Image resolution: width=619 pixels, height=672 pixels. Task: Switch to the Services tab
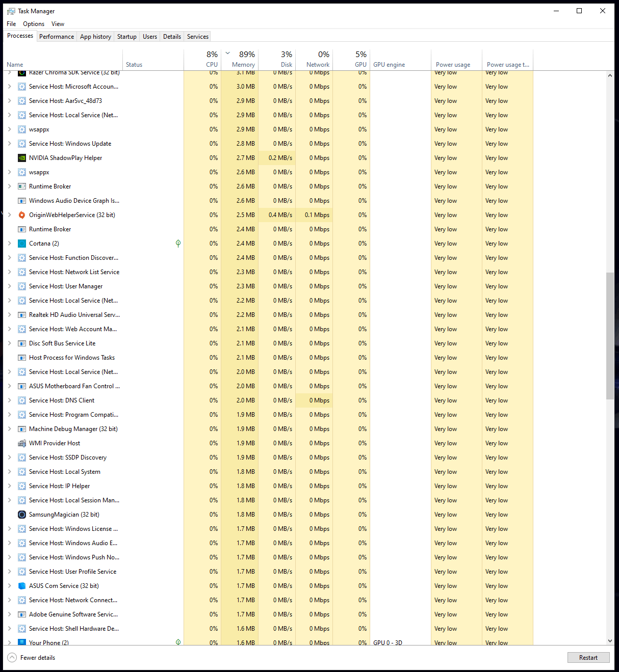coord(198,37)
